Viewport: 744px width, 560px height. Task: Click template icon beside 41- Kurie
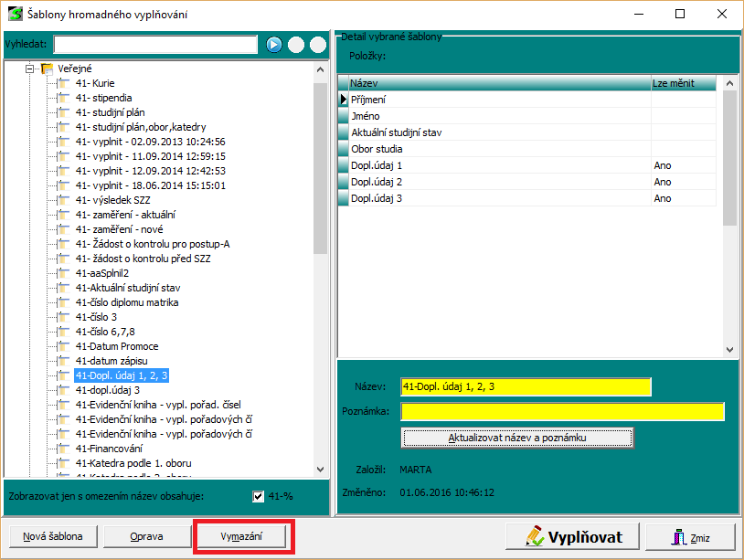point(63,83)
